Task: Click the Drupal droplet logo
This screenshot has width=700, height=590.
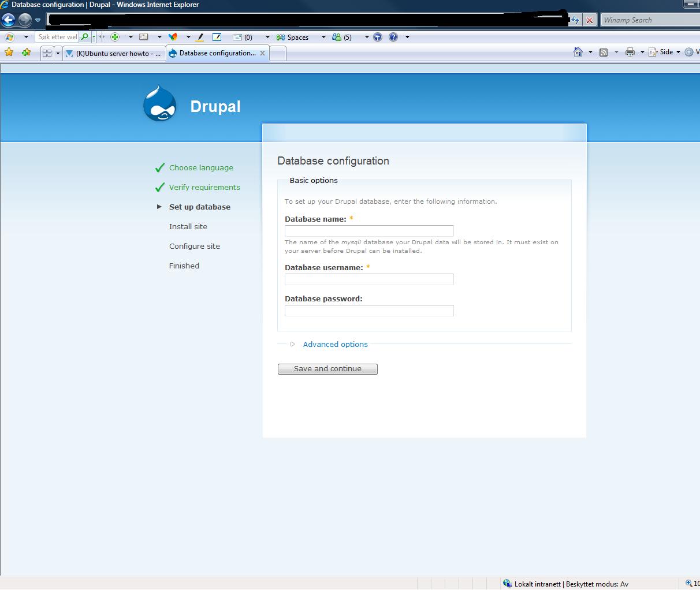Action: (x=160, y=104)
